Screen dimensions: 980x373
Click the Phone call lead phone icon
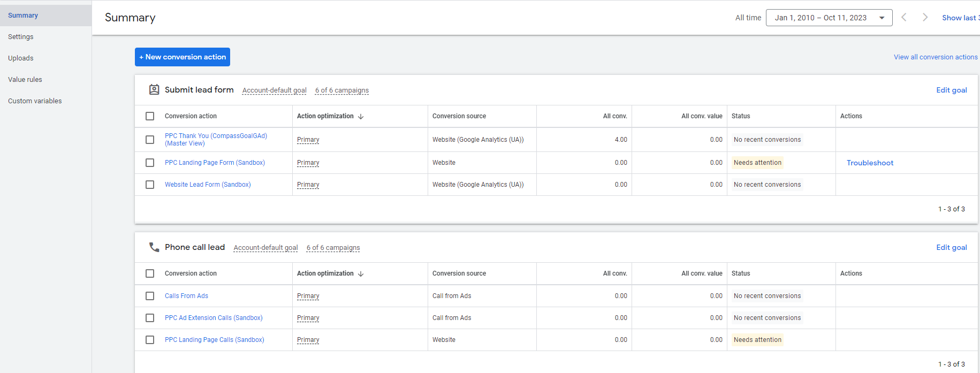(154, 247)
